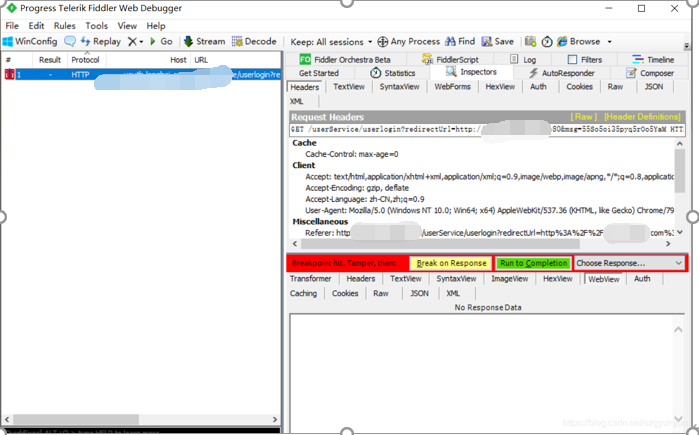
Task: Save sessions with Save icon
Action: [498, 41]
